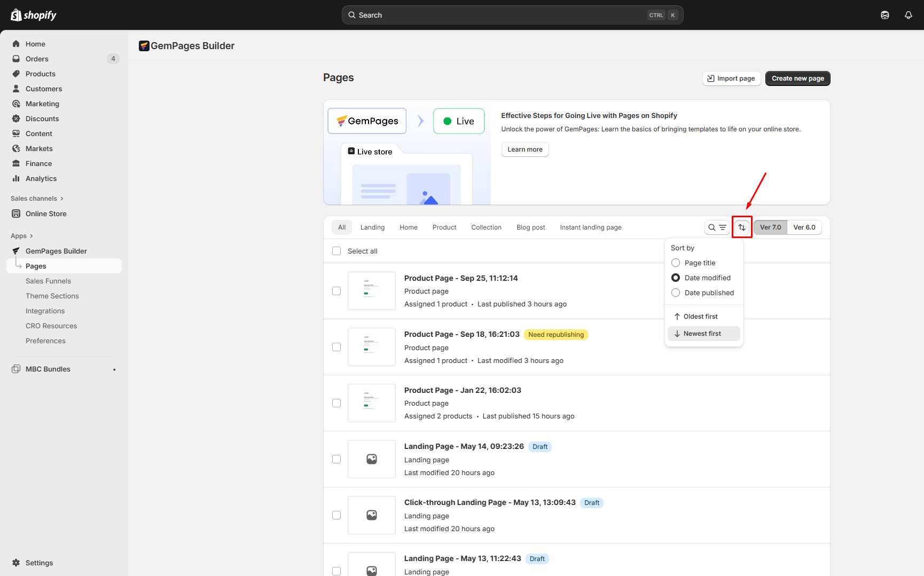Open the Import page button icon

click(711, 78)
